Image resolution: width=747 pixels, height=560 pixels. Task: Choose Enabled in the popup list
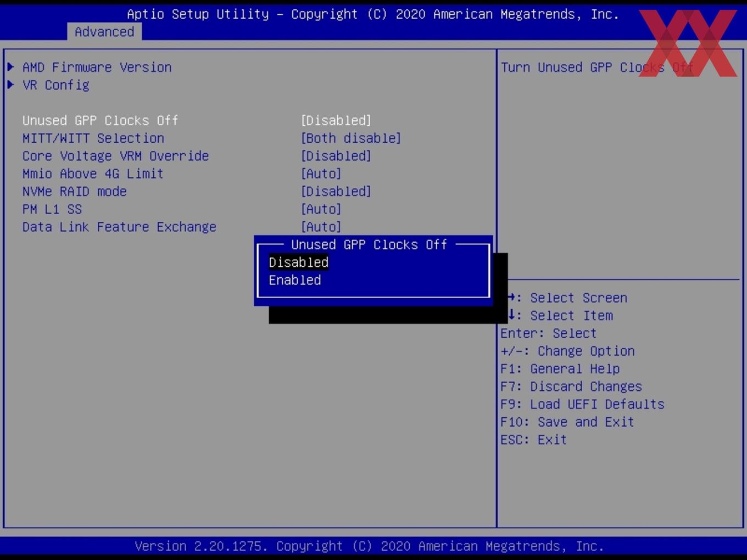[295, 280]
